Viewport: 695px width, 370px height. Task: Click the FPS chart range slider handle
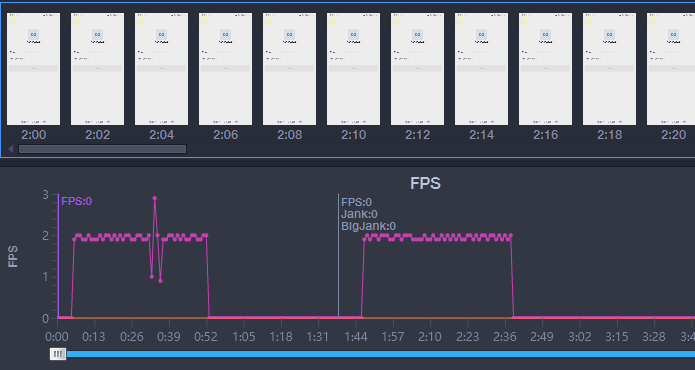coord(58,354)
